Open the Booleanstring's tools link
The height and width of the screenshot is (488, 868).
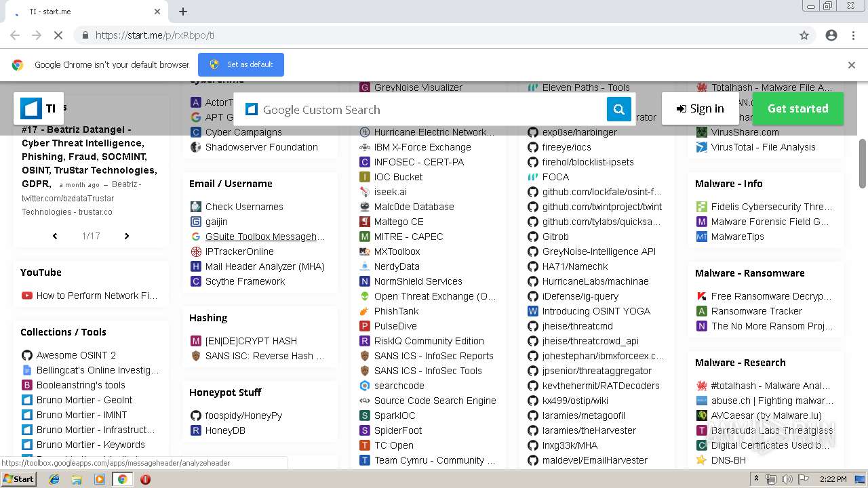pyautogui.click(x=81, y=385)
